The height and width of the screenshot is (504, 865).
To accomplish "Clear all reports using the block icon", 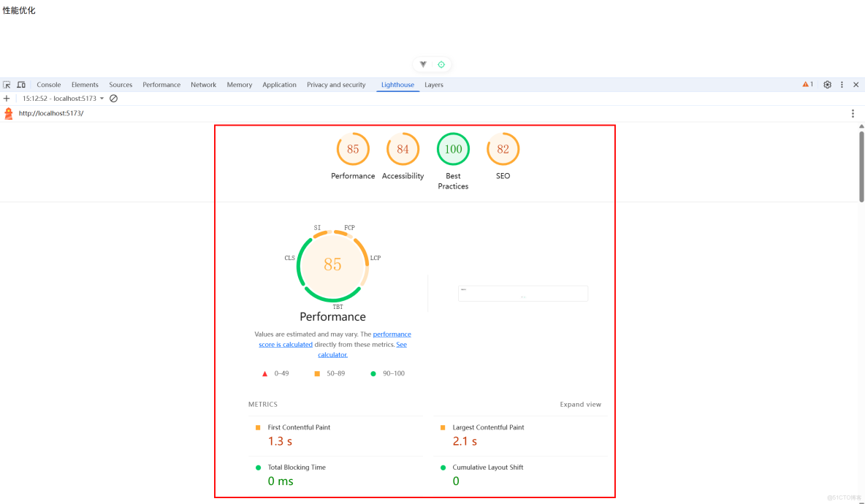I will (x=113, y=98).
